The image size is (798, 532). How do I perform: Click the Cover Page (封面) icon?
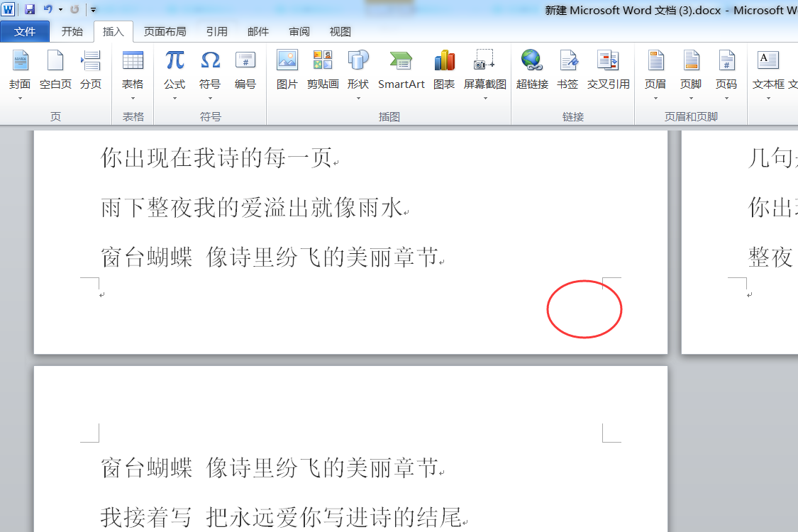click(20, 60)
